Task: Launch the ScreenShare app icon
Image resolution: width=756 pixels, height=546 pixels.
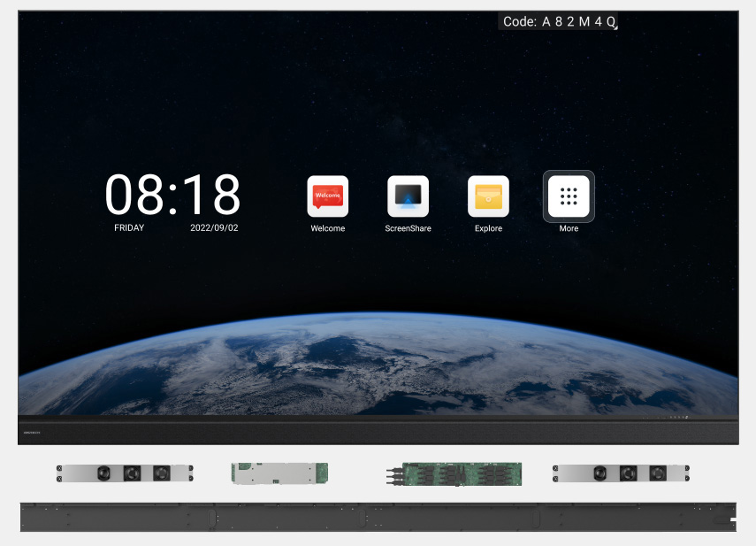Action: pyautogui.click(x=408, y=196)
